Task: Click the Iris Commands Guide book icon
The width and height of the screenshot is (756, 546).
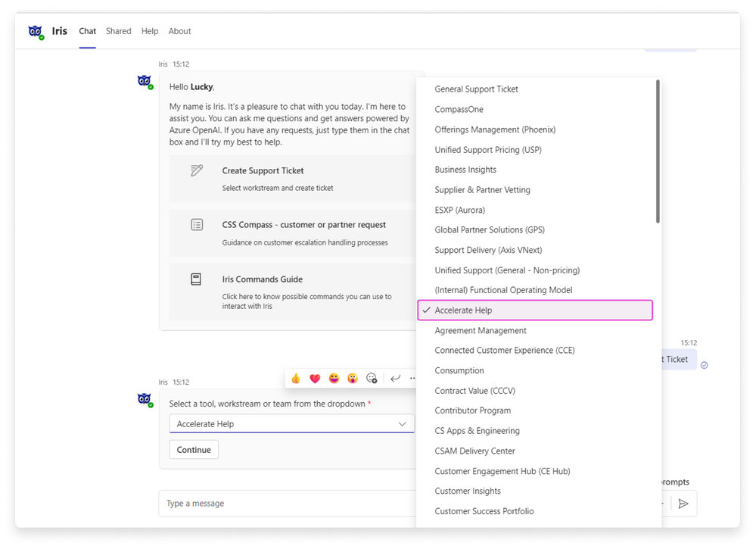Action: pyautogui.click(x=196, y=279)
